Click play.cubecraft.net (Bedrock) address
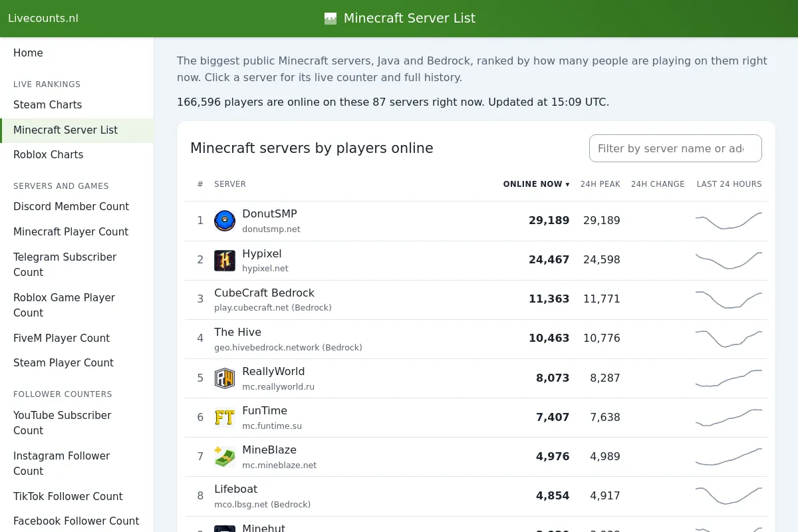 point(273,307)
